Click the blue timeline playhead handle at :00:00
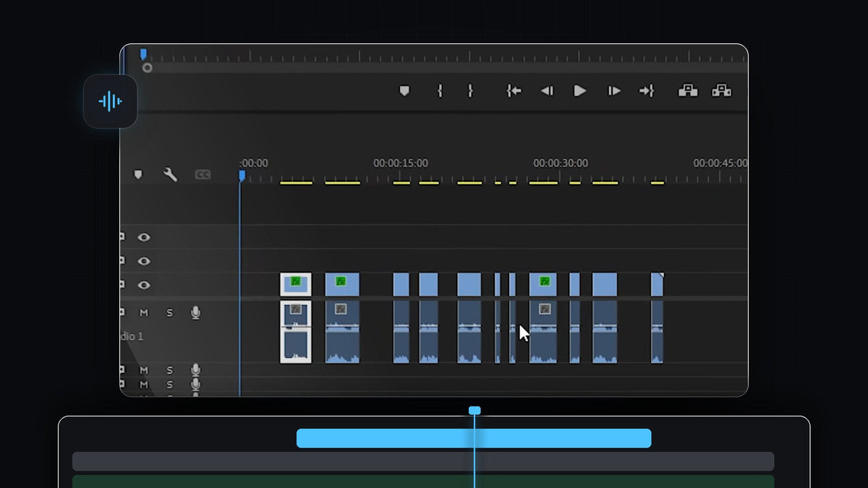Screen dimensions: 868x488 [x=242, y=176]
